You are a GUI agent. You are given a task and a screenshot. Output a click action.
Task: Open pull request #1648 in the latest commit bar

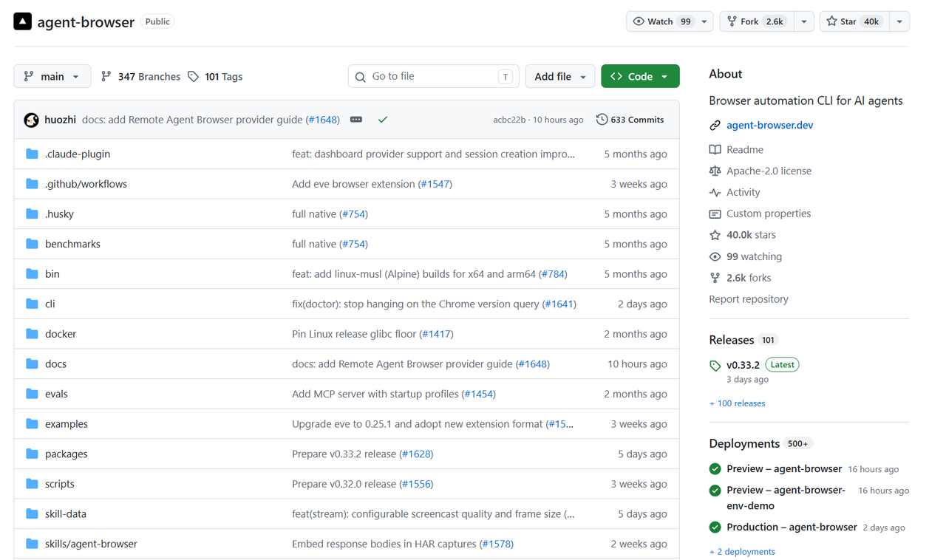click(323, 120)
